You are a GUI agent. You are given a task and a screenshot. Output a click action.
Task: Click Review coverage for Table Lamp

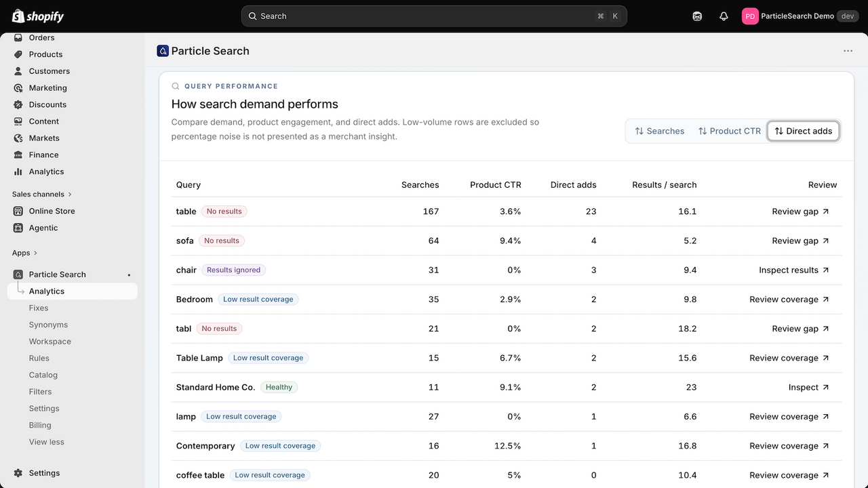point(789,358)
